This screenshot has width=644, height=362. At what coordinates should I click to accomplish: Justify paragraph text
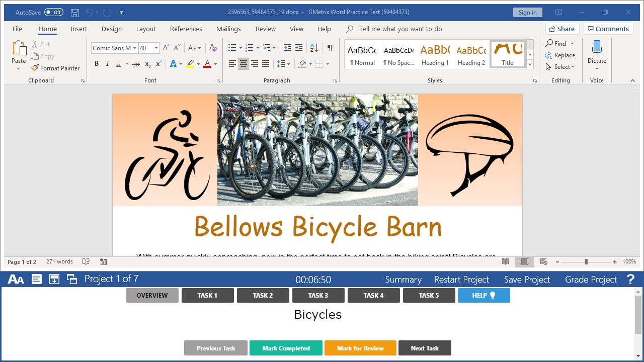click(x=266, y=64)
